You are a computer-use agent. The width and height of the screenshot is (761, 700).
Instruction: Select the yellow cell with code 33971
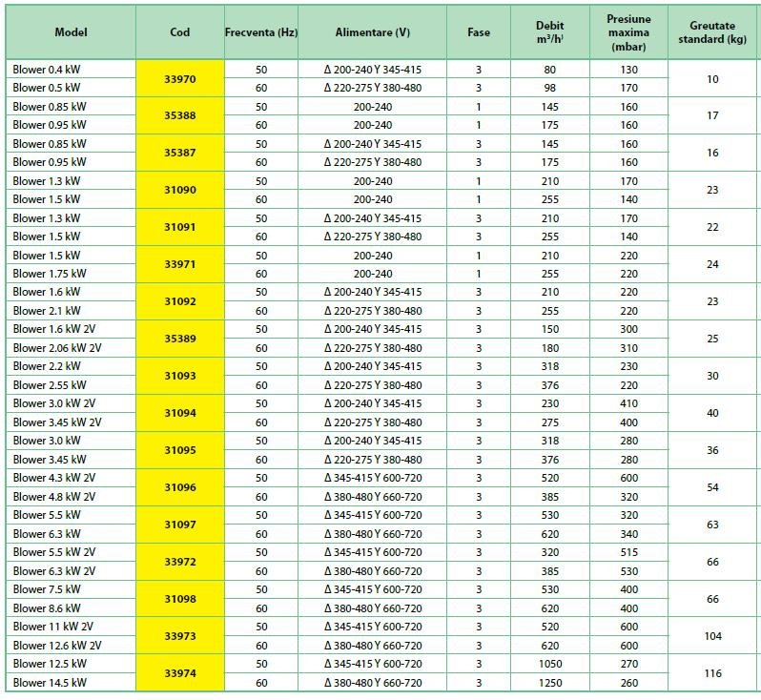click(x=179, y=264)
